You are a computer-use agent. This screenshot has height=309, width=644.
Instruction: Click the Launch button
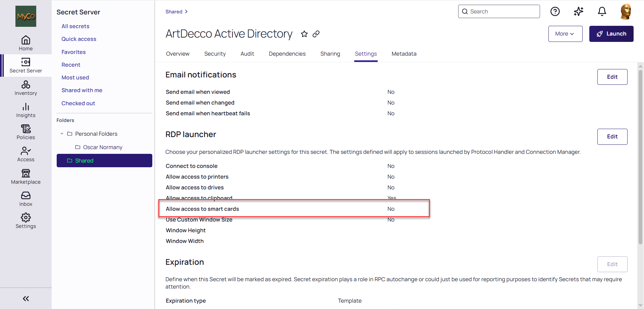click(611, 34)
